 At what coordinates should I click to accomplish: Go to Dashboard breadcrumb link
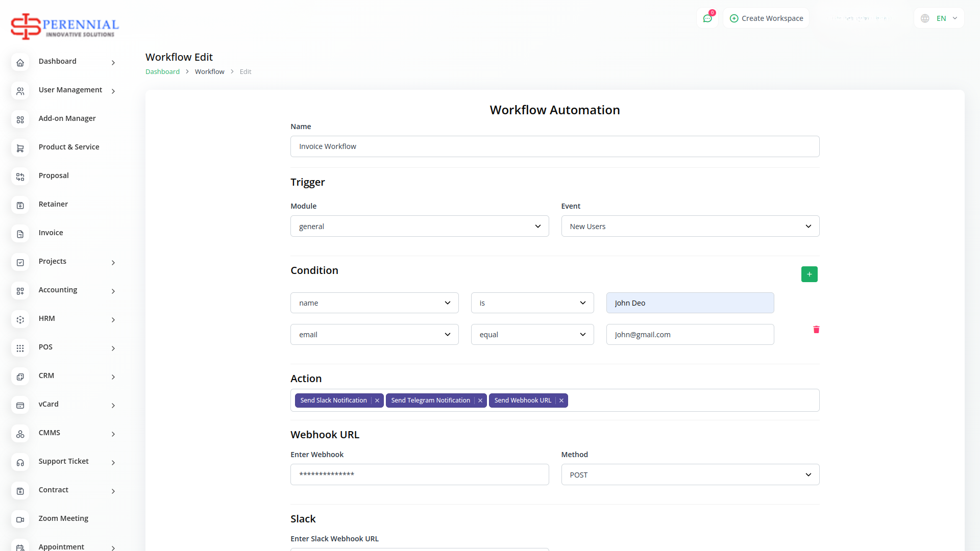[x=162, y=72]
